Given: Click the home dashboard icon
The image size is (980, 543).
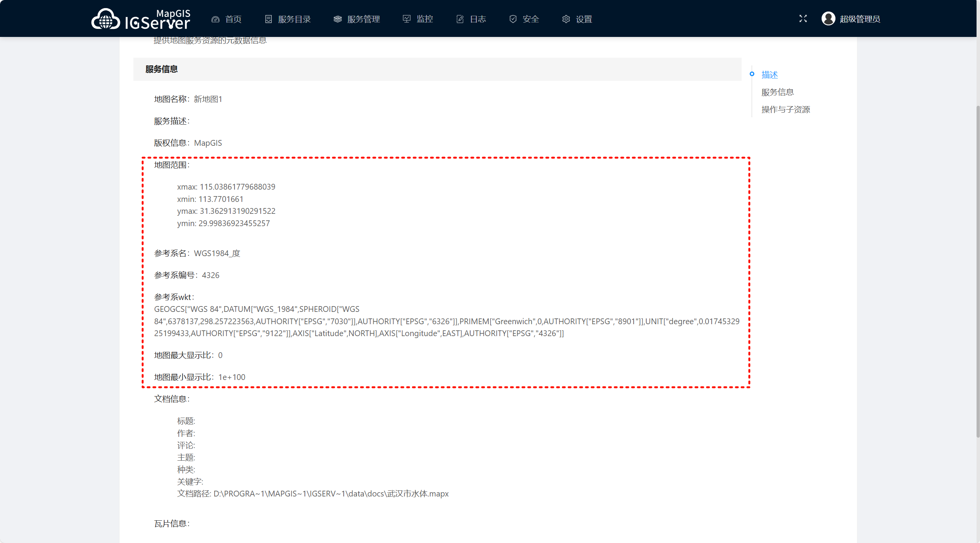Looking at the screenshot, I should coord(215,19).
